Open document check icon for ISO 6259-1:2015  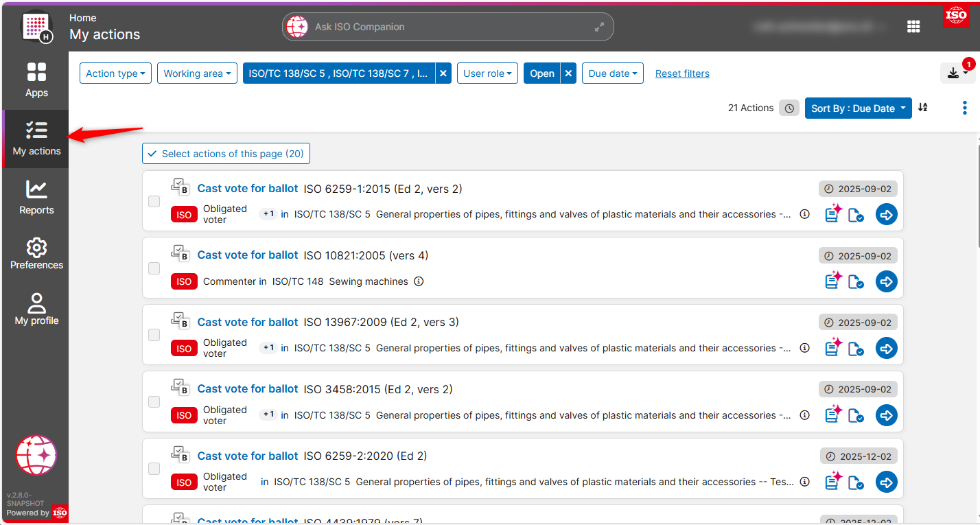(x=856, y=215)
